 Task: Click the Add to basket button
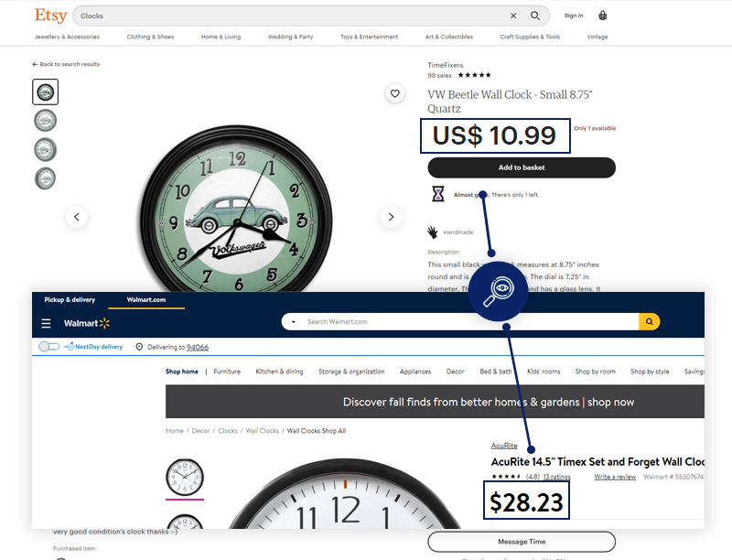tap(522, 167)
